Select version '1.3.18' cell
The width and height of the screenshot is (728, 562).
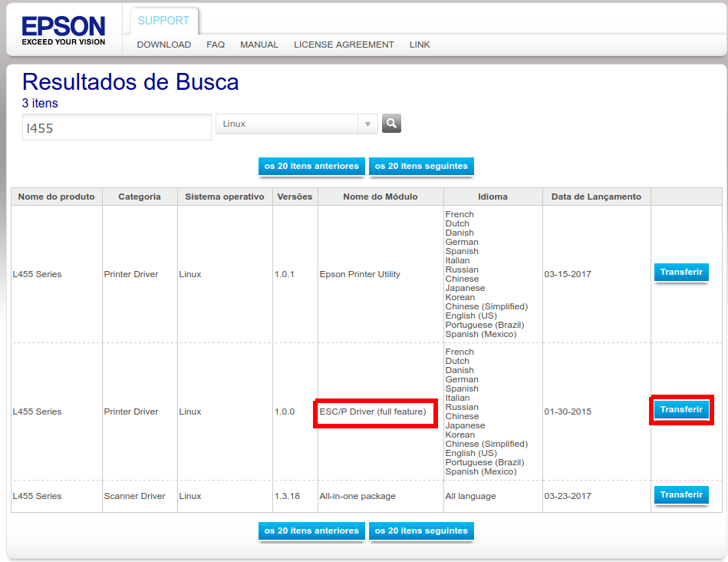click(287, 496)
